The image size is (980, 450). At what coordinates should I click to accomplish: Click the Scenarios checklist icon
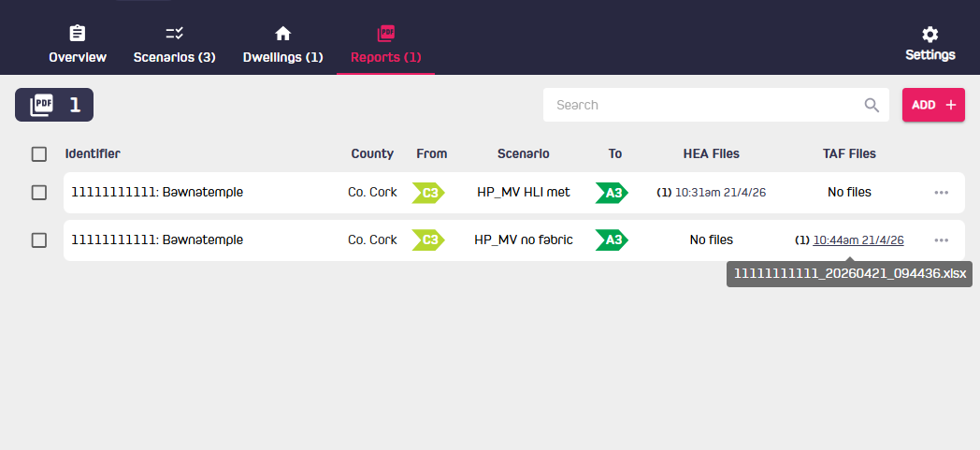[x=174, y=33]
